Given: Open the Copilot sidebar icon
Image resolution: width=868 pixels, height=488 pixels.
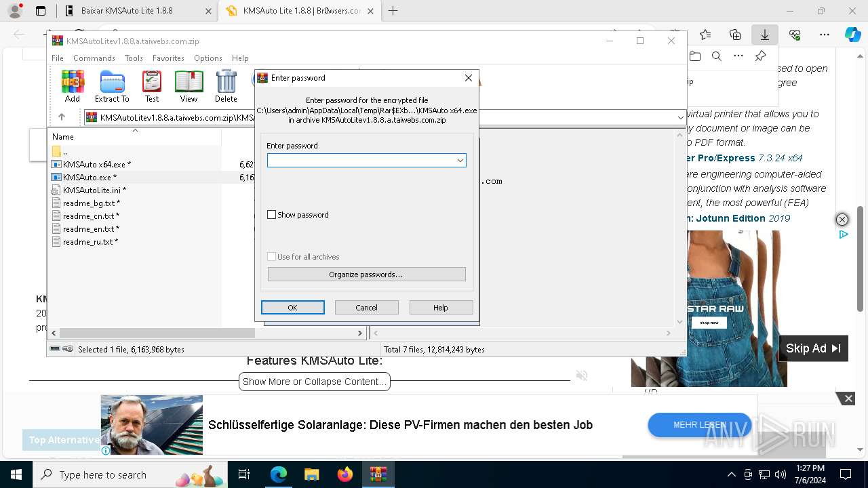Looking at the screenshot, I should click(852, 35).
